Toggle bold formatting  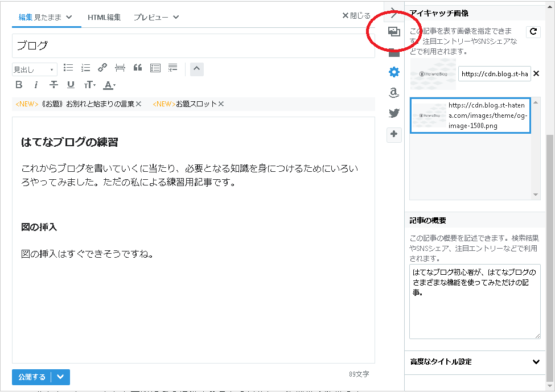point(19,84)
